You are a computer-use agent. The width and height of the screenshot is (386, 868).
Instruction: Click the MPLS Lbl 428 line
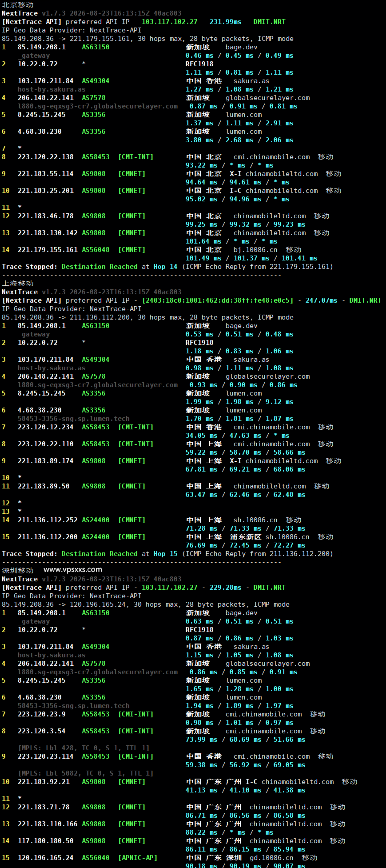click(84, 748)
